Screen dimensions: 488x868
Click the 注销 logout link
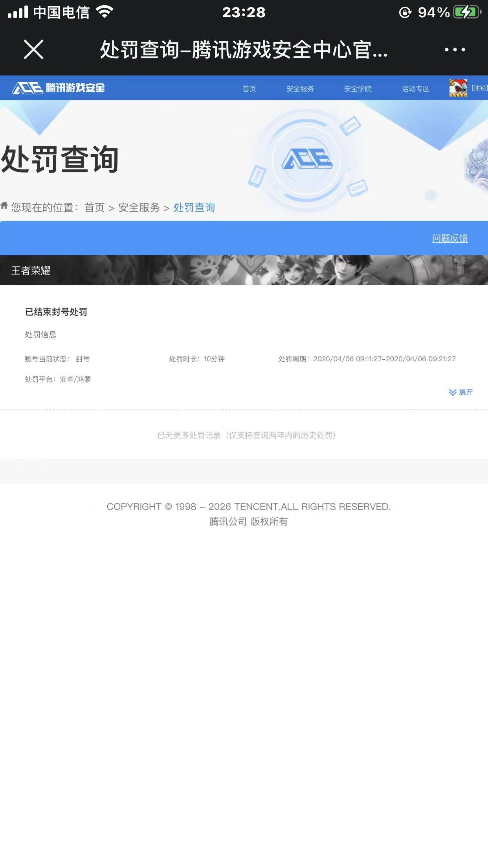479,88
